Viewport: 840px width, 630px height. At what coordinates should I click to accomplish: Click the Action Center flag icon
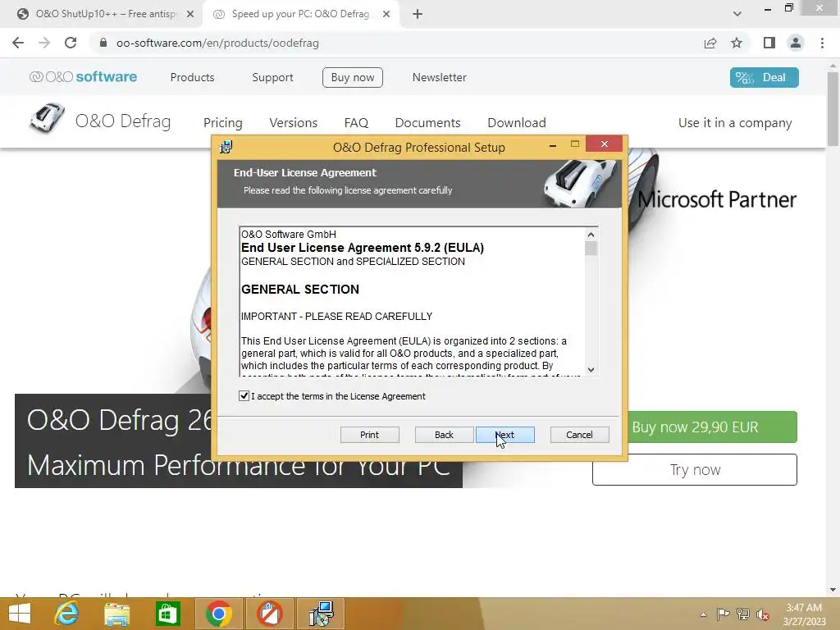pyautogui.click(x=723, y=614)
